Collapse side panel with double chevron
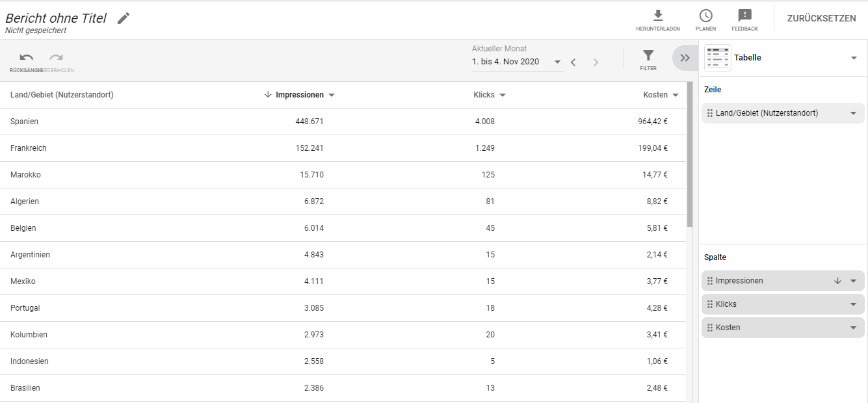The image size is (868, 403). (x=685, y=58)
